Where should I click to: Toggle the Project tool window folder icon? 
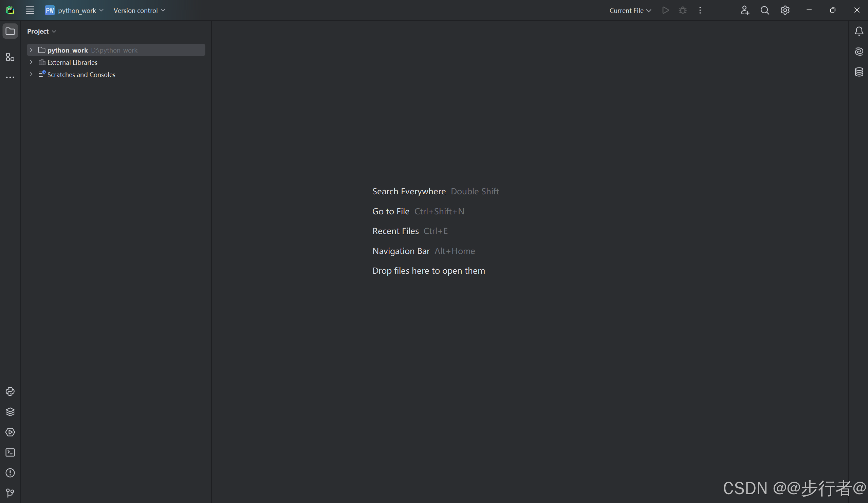click(x=10, y=31)
